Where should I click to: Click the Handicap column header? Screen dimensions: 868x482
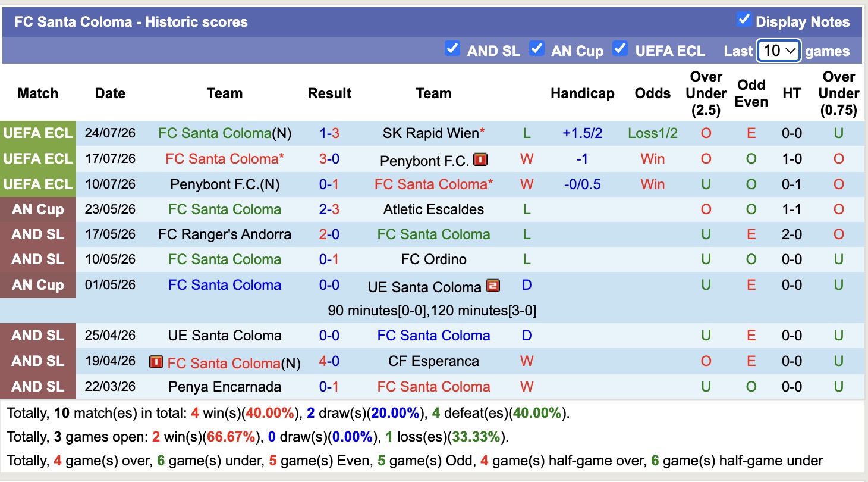[x=583, y=93]
